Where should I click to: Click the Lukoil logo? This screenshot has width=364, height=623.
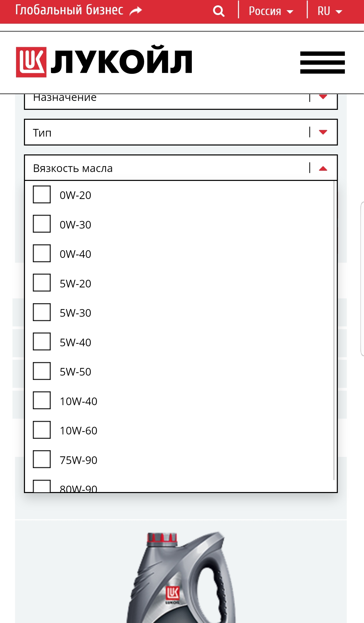point(104,62)
